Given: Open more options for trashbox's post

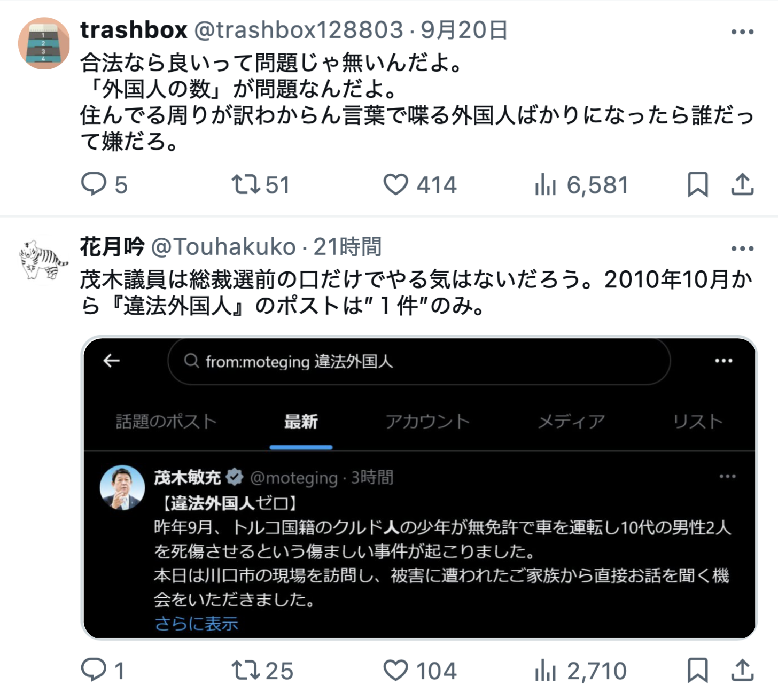Looking at the screenshot, I should tap(742, 32).
